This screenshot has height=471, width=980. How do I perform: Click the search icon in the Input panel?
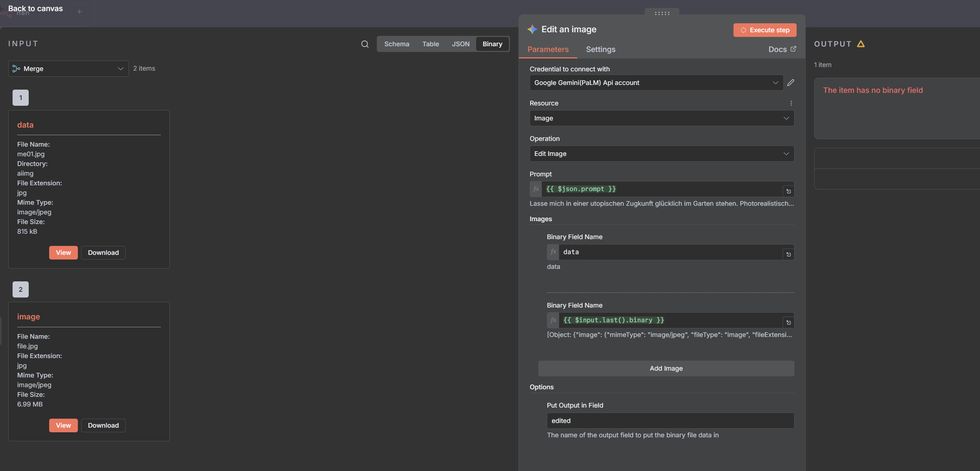[x=365, y=44]
